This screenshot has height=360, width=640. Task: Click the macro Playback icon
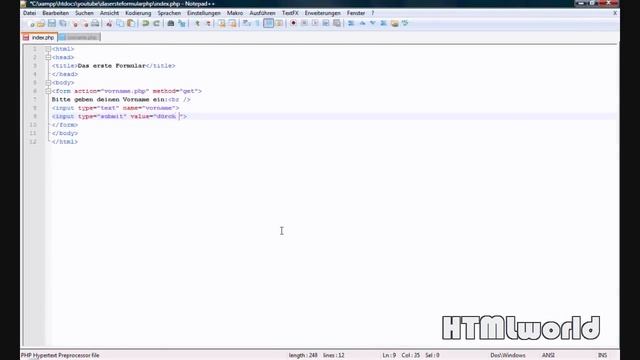pyautogui.click(x=315, y=24)
